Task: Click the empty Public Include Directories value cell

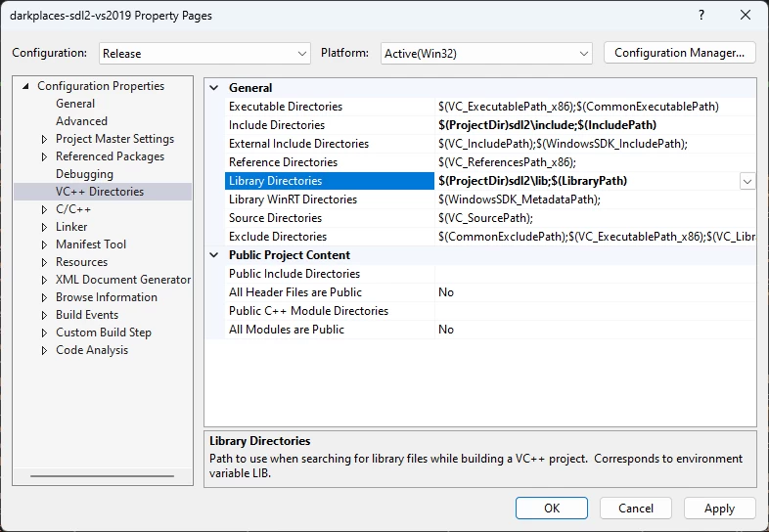Action: pyautogui.click(x=595, y=274)
